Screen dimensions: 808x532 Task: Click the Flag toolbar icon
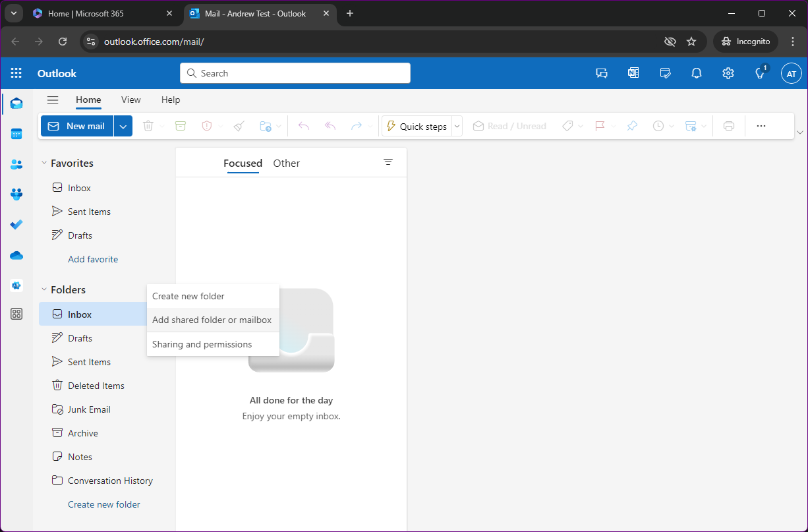(x=600, y=126)
